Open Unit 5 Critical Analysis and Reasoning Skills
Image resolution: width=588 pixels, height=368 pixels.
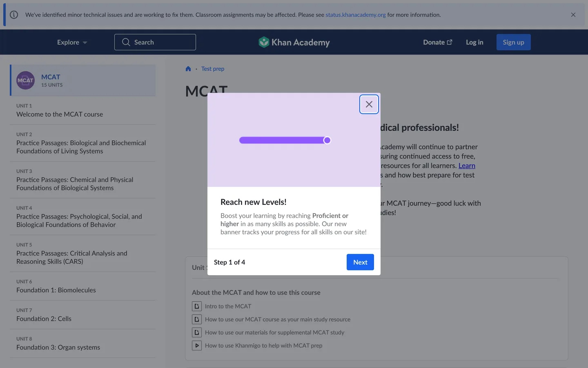tap(82, 254)
